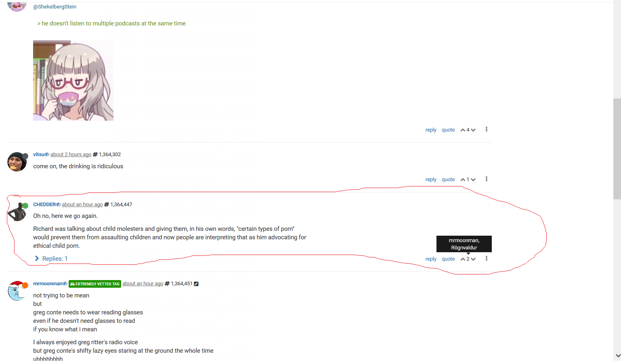
Task: Click CHEDDER's 'about an hour ago' timestamp
Action: coord(82,205)
